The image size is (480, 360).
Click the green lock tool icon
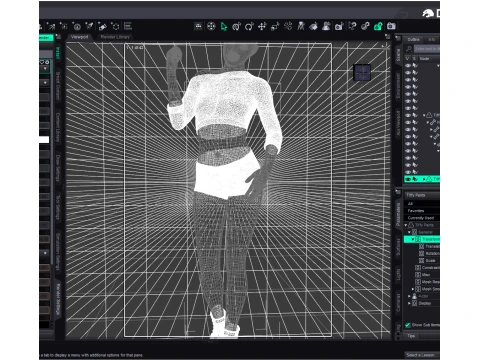point(378,26)
